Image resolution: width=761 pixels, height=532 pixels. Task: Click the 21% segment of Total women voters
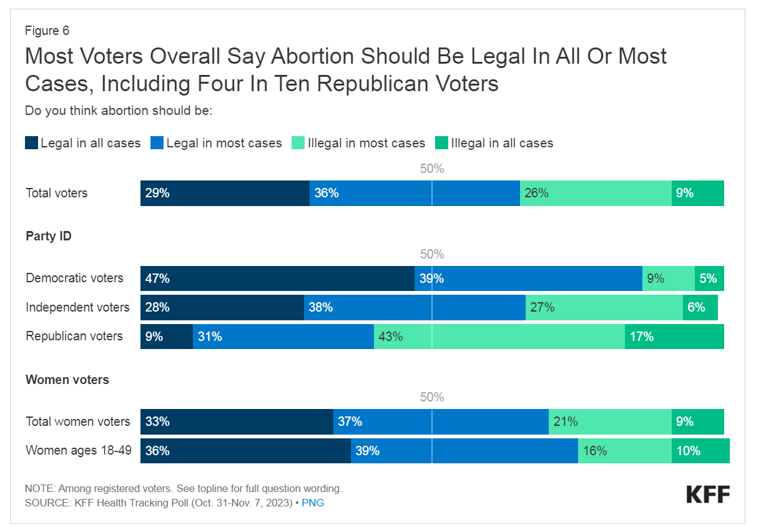tap(610, 422)
